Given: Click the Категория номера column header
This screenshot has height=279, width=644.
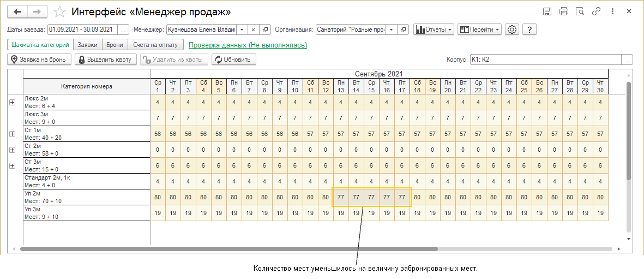Looking at the screenshot, I should point(87,86).
